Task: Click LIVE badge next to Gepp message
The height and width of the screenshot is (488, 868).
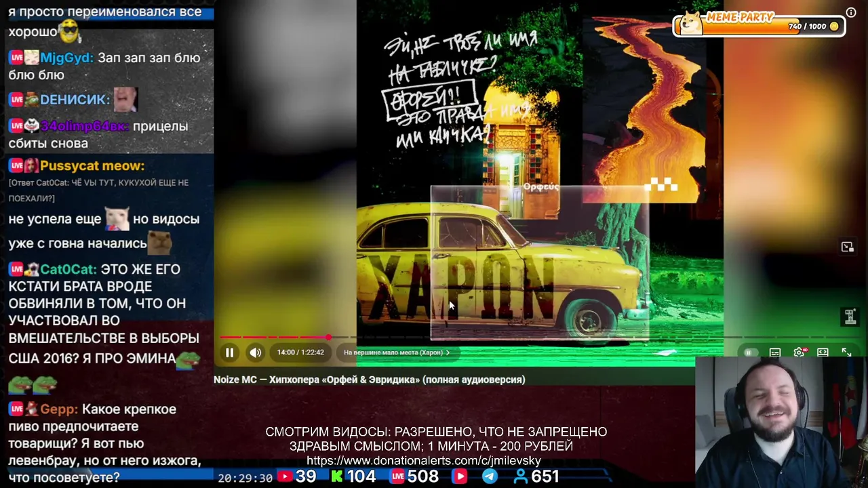Action: [16, 409]
